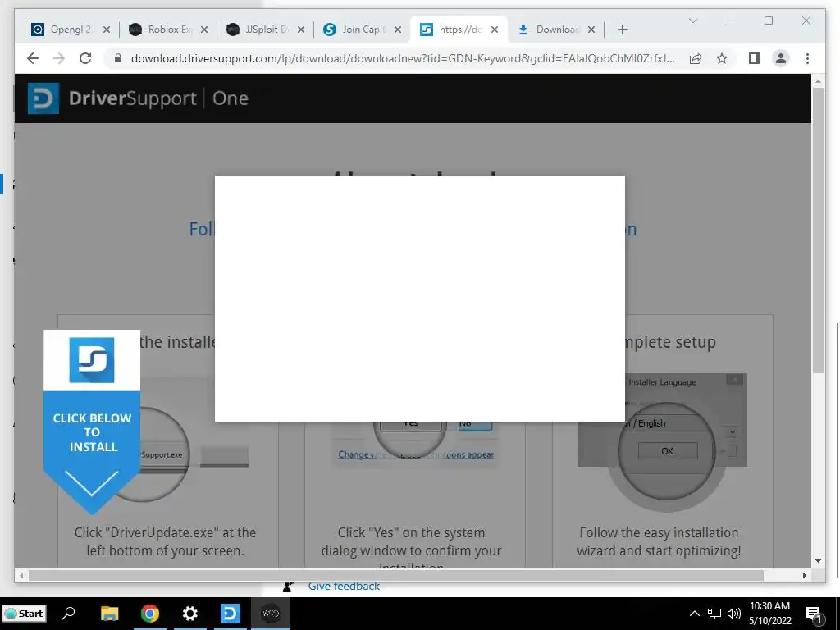This screenshot has width=840, height=630.
Task: Click the forward navigation arrow
Action: 59,58
